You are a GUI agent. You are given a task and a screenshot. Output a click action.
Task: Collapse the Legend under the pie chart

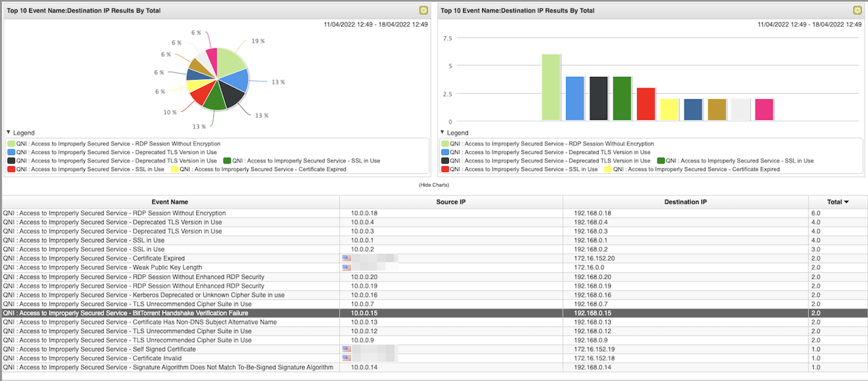pos(9,133)
